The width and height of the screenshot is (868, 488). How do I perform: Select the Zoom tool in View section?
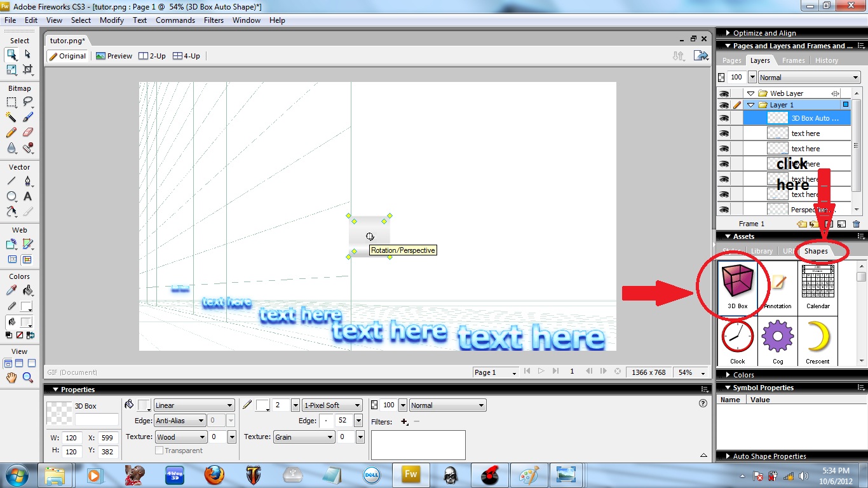(x=27, y=376)
